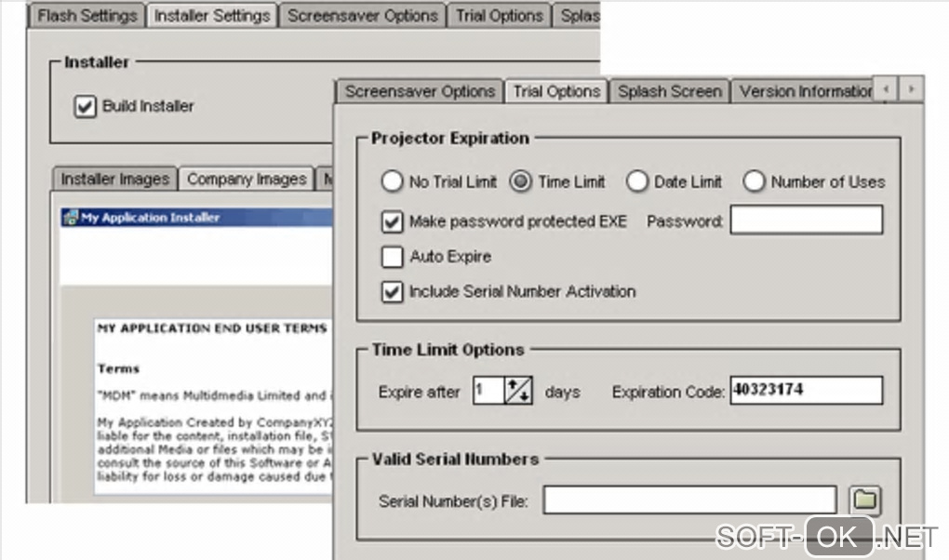Toggle the Build Installer checkbox
Viewport: 949px width, 560px height.
coord(85,107)
